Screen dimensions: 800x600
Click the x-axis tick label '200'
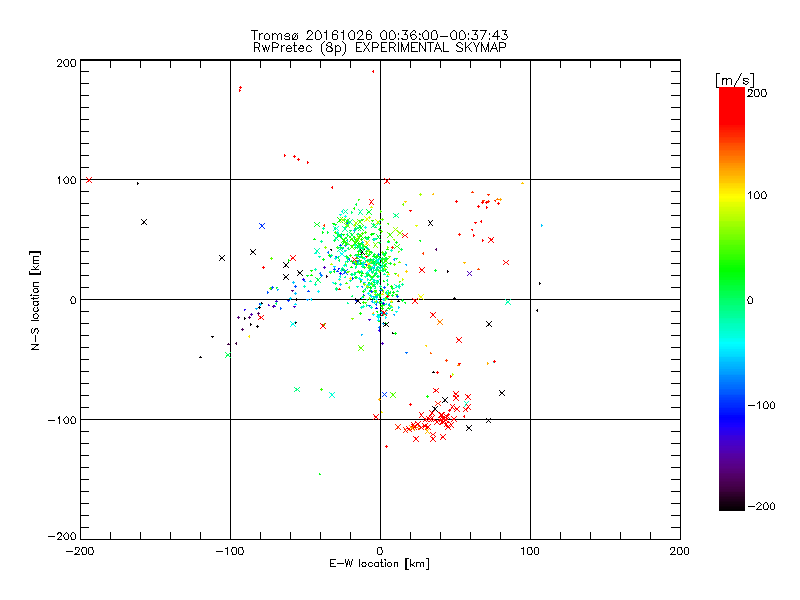coord(680,551)
